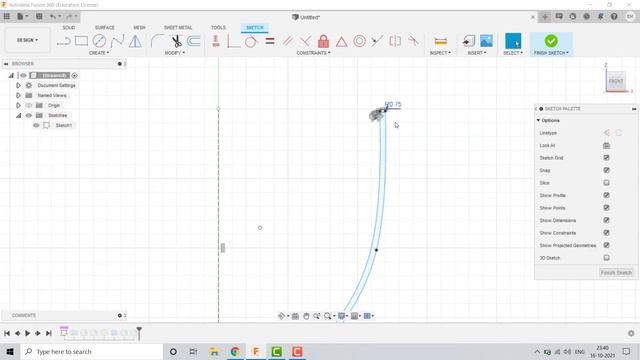Switch to the Solid tab

click(69, 27)
